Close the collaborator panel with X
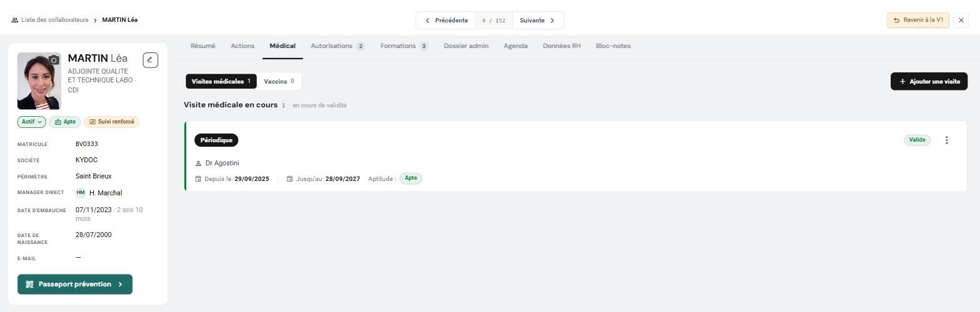Viewport: 980px width, 312px height. (961, 20)
